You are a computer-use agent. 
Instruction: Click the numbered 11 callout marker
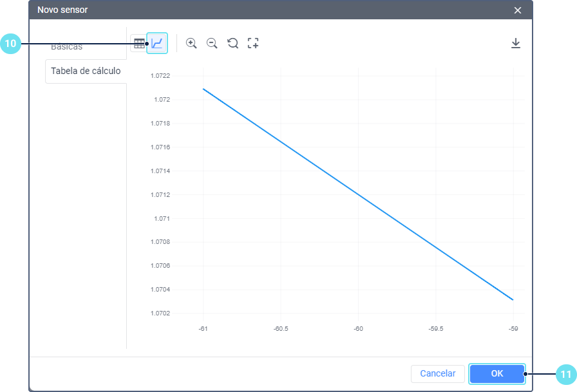click(566, 375)
